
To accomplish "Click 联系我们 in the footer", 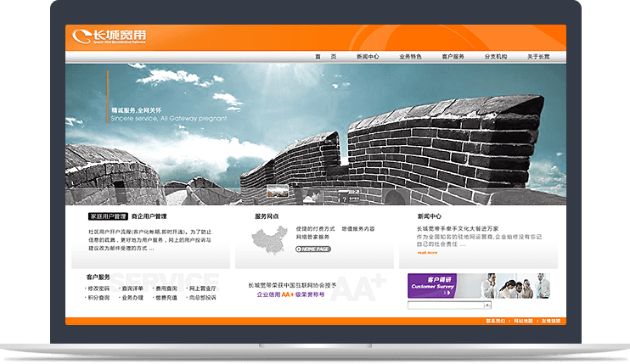I will pos(495,321).
